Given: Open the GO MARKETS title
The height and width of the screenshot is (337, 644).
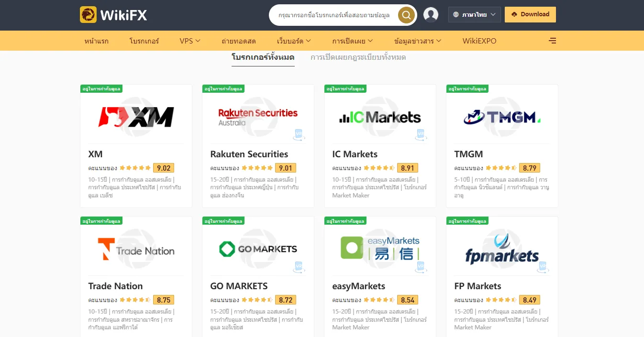Looking at the screenshot, I should [239, 286].
